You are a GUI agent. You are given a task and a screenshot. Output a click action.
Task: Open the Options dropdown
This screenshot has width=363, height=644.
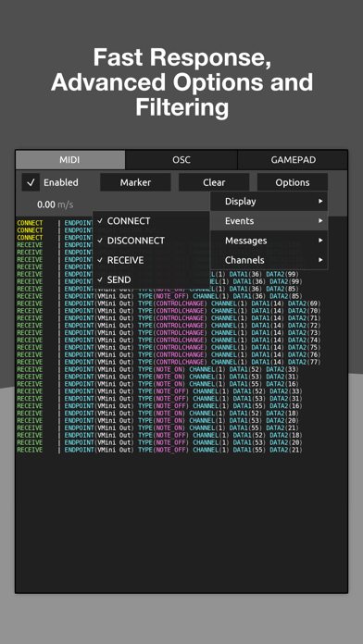[293, 182]
